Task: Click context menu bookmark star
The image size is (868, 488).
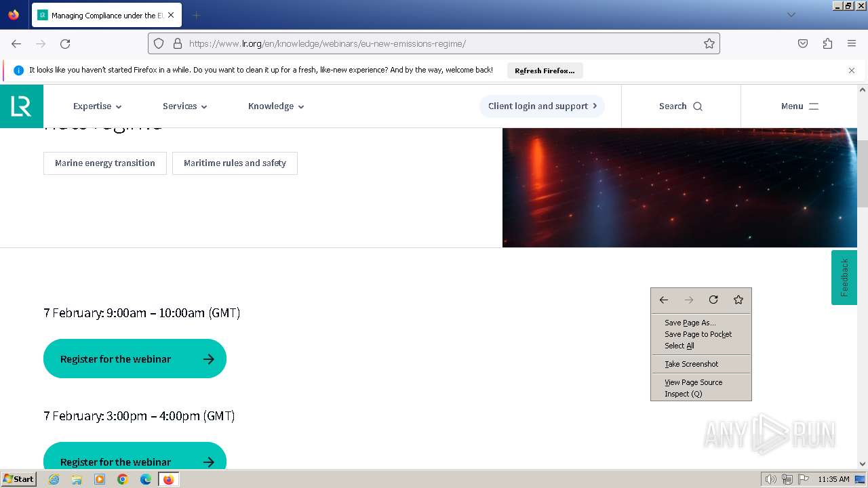Action: (738, 300)
